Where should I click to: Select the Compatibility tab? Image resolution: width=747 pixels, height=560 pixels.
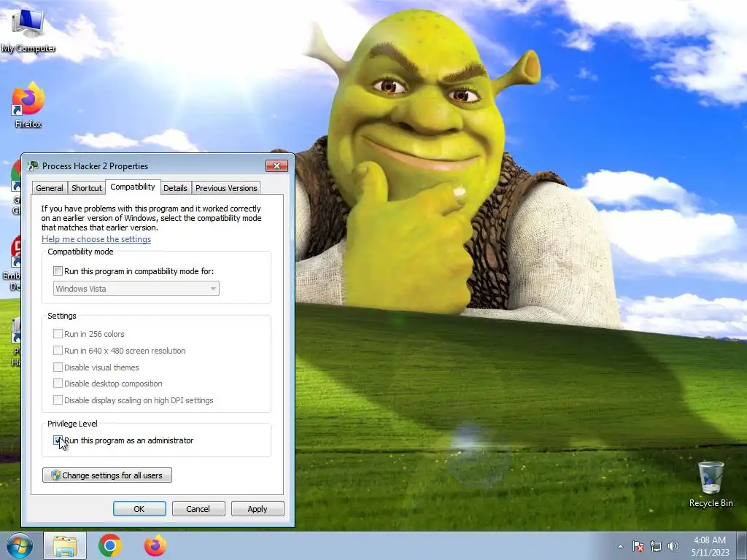point(133,187)
